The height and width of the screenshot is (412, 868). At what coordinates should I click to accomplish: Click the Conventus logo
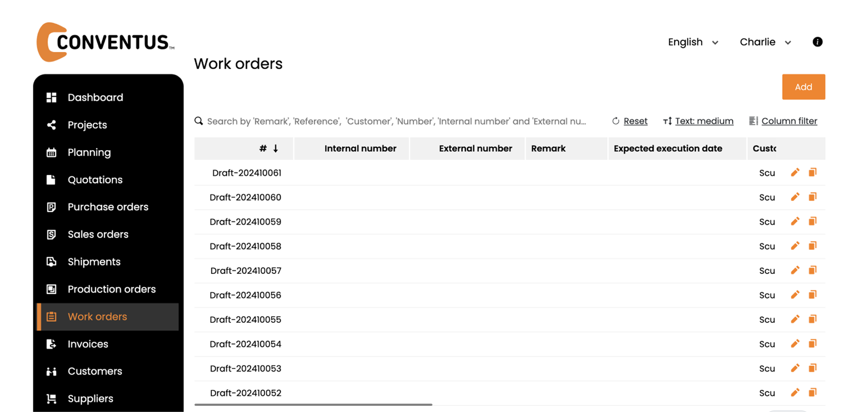(105, 42)
